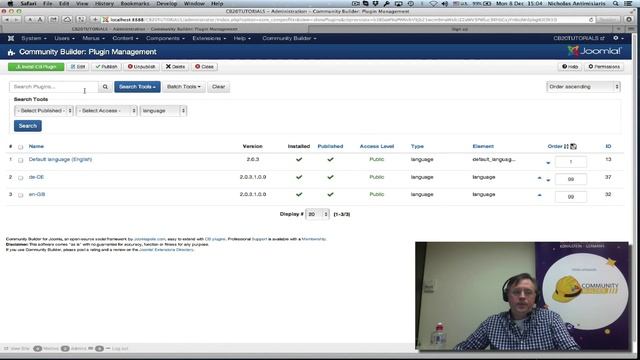
Task: Click the Clear button
Action: pyautogui.click(x=218, y=87)
